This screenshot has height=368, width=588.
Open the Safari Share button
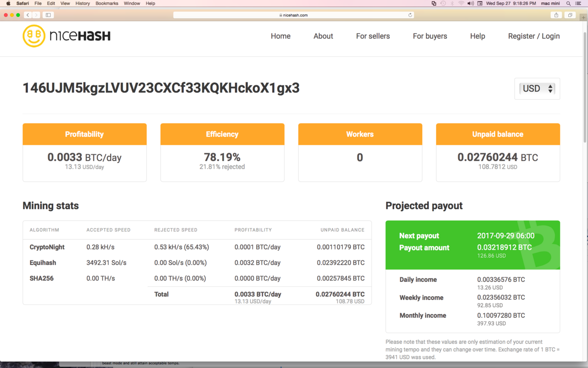pyautogui.click(x=556, y=15)
